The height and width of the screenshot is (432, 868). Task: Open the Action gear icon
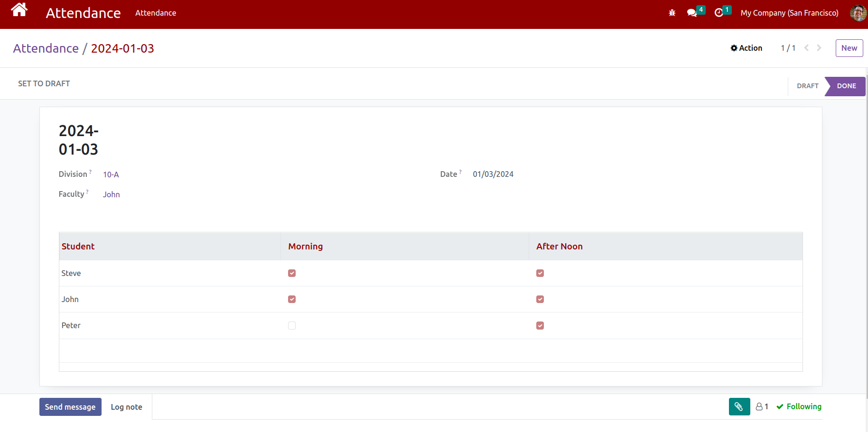tap(746, 48)
